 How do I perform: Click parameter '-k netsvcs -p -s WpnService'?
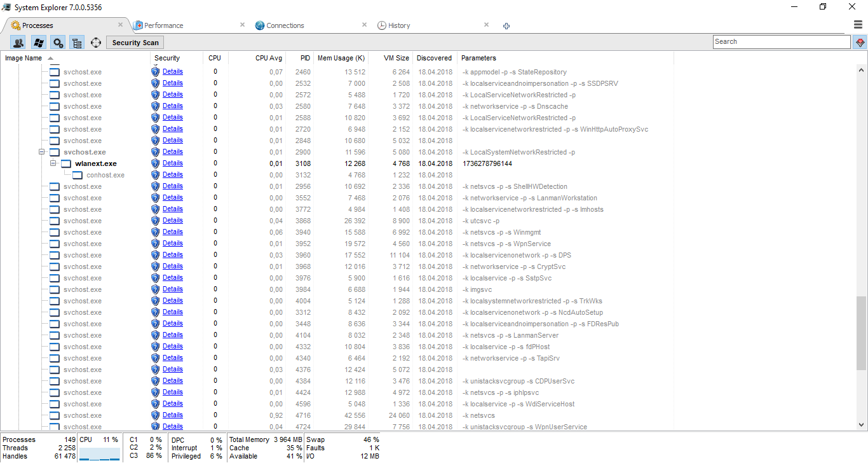pyautogui.click(x=506, y=244)
